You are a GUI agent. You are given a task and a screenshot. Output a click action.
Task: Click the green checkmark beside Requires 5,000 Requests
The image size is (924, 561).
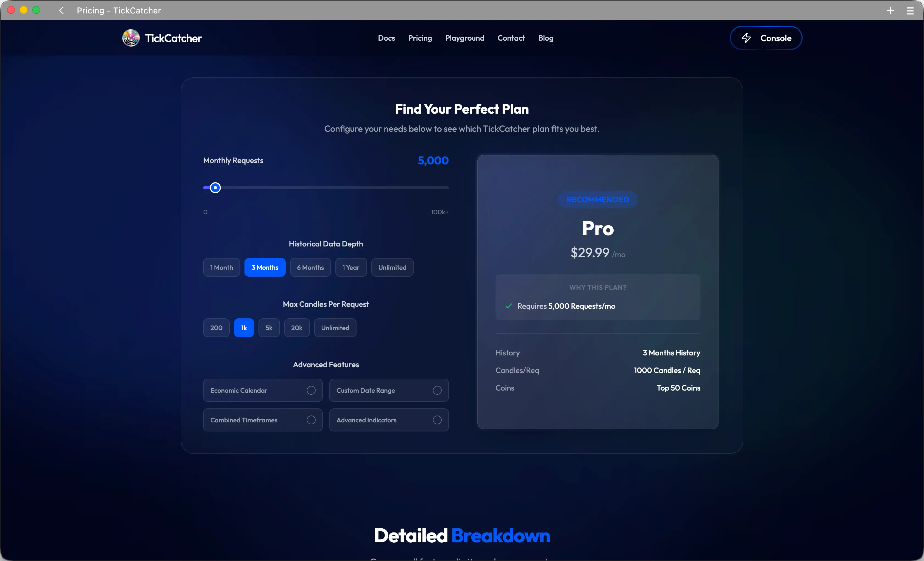pyautogui.click(x=508, y=306)
